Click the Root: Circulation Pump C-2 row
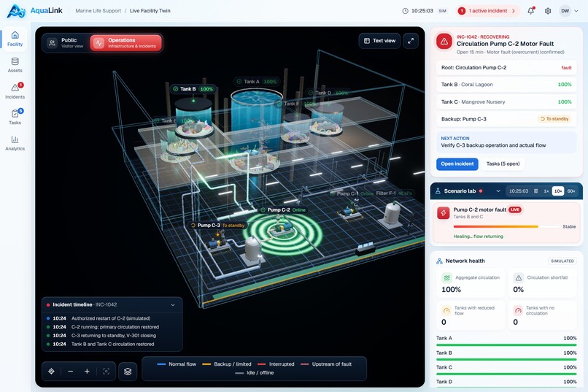The image size is (588, 392). (506, 68)
